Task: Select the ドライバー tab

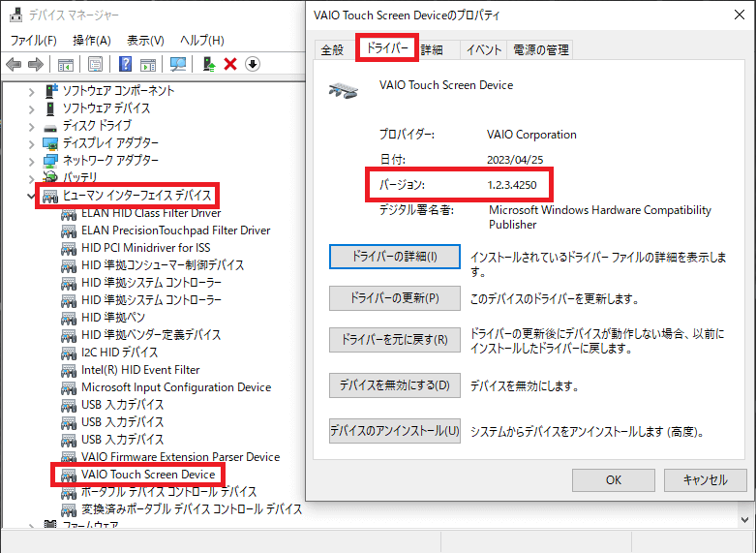Action: tap(387, 47)
